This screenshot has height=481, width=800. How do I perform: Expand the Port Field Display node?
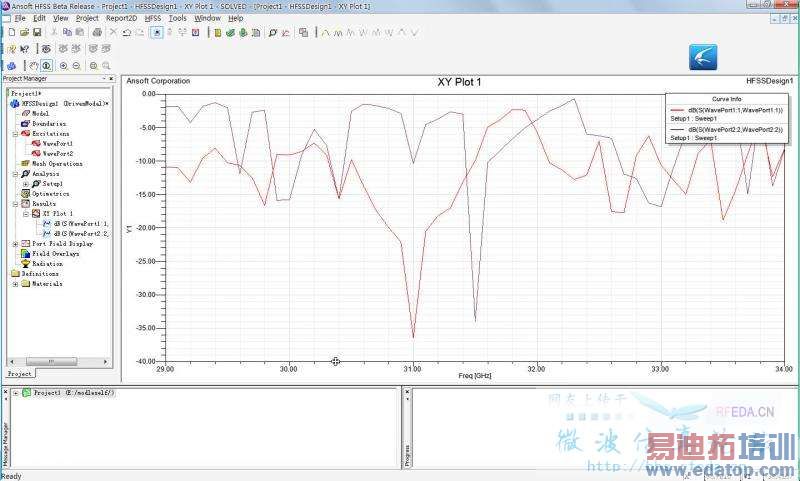pos(15,244)
